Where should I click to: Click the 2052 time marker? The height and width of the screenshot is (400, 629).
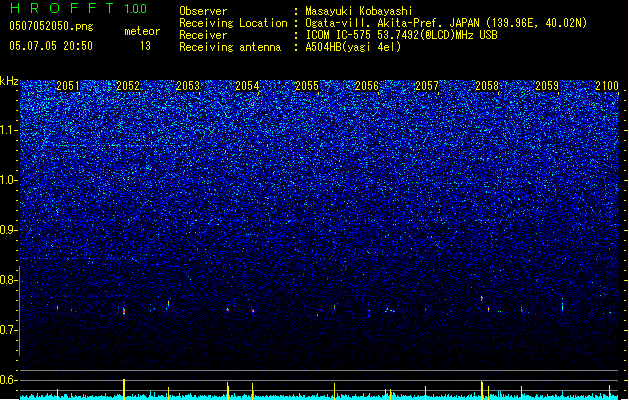tap(128, 86)
